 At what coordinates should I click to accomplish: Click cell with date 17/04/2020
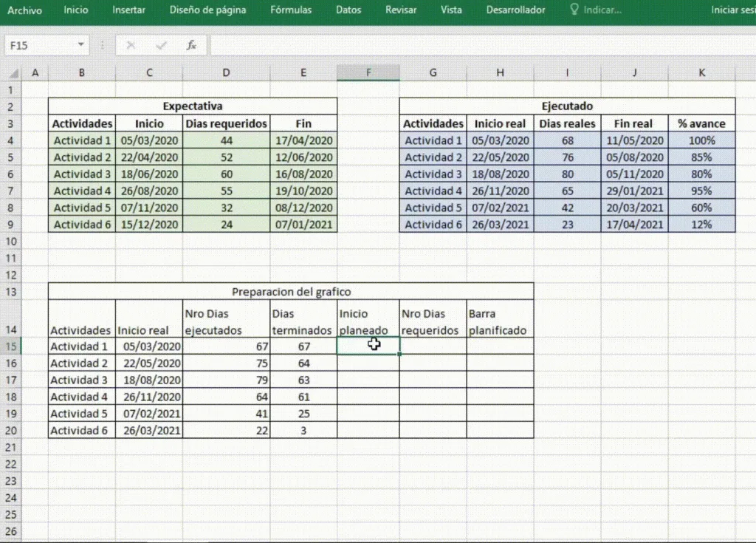[303, 140]
